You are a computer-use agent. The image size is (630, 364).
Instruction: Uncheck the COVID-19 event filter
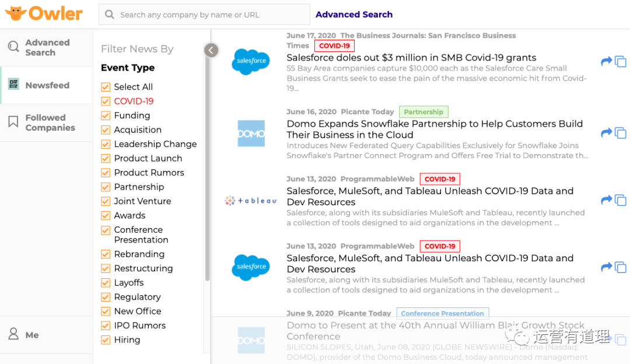pyautogui.click(x=106, y=101)
